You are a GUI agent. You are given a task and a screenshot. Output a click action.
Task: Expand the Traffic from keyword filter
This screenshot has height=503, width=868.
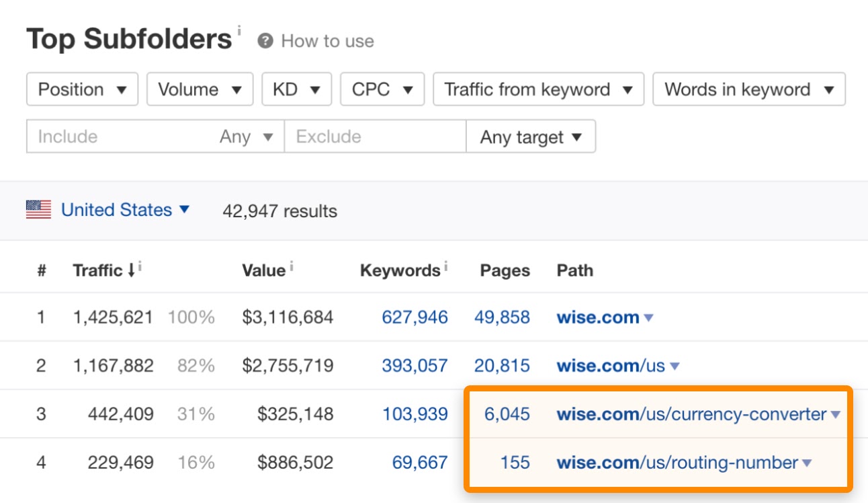coord(538,89)
